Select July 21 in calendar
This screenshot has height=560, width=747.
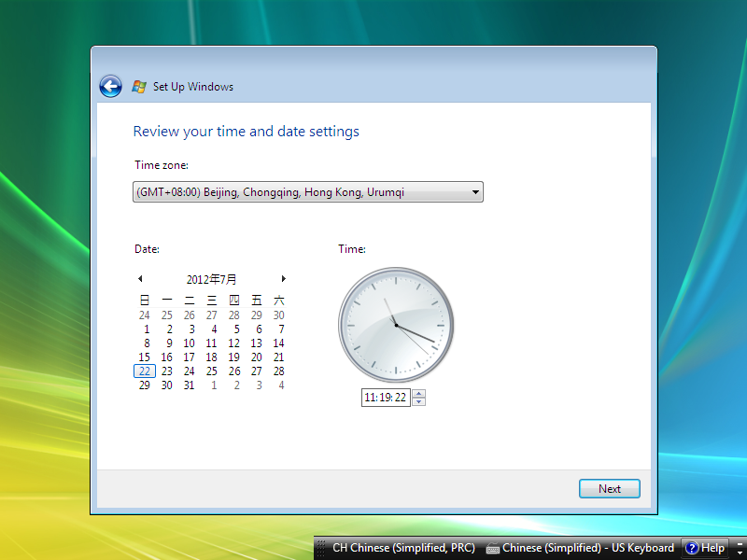[x=278, y=357]
